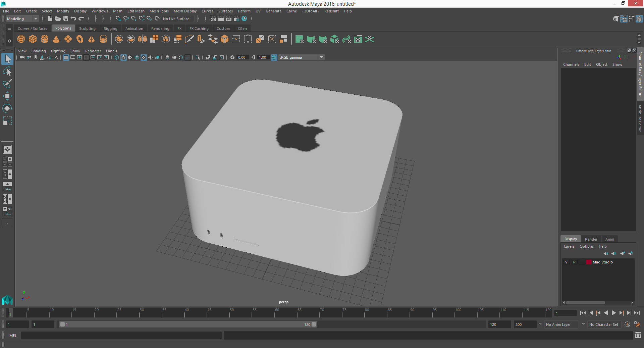Click the No Live Surface field
This screenshot has height=348, width=644.
point(178,19)
